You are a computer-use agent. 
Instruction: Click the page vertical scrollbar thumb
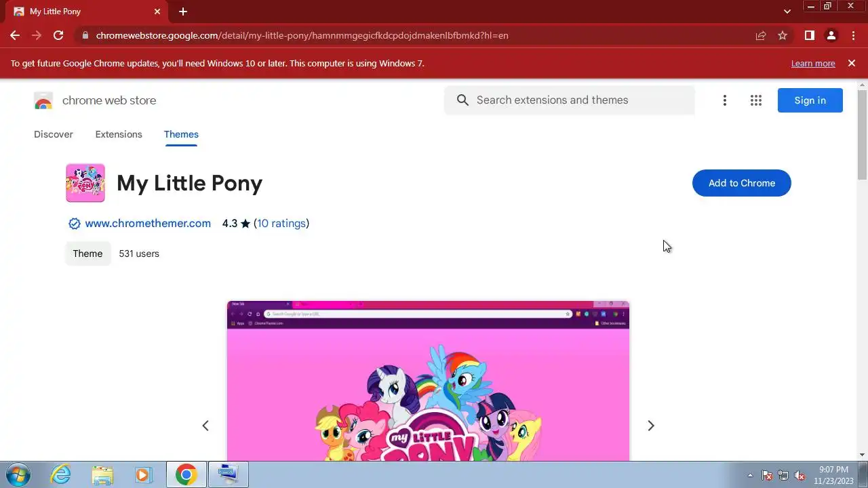(863, 134)
